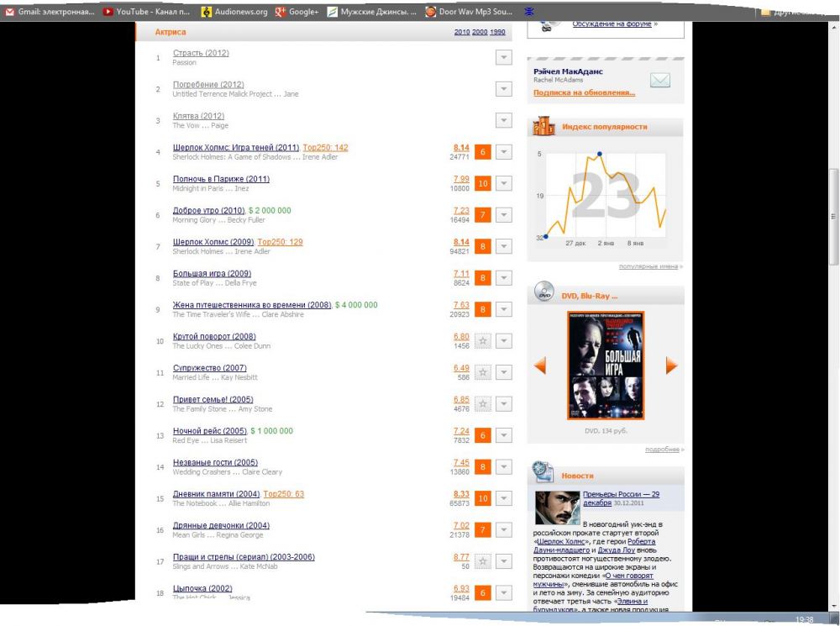Open Top250: 63 link

(x=283, y=494)
